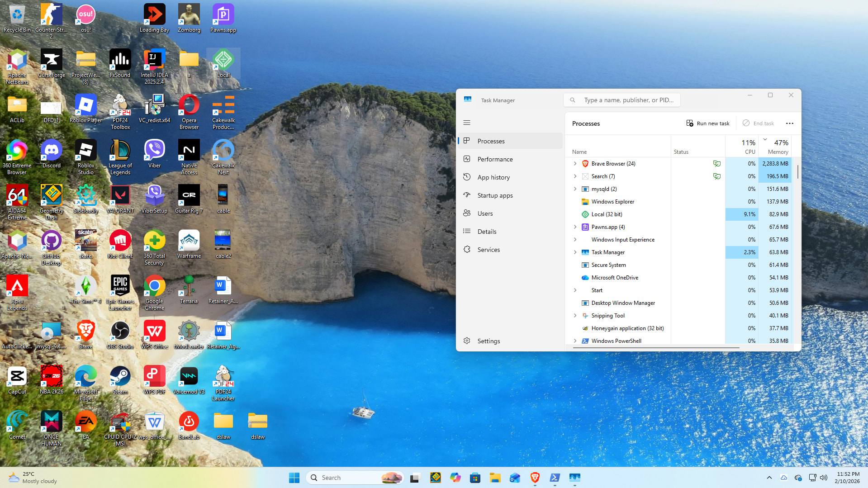Click Run new task button
The width and height of the screenshot is (868, 488).
pyautogui.click(x=708, y=123)
